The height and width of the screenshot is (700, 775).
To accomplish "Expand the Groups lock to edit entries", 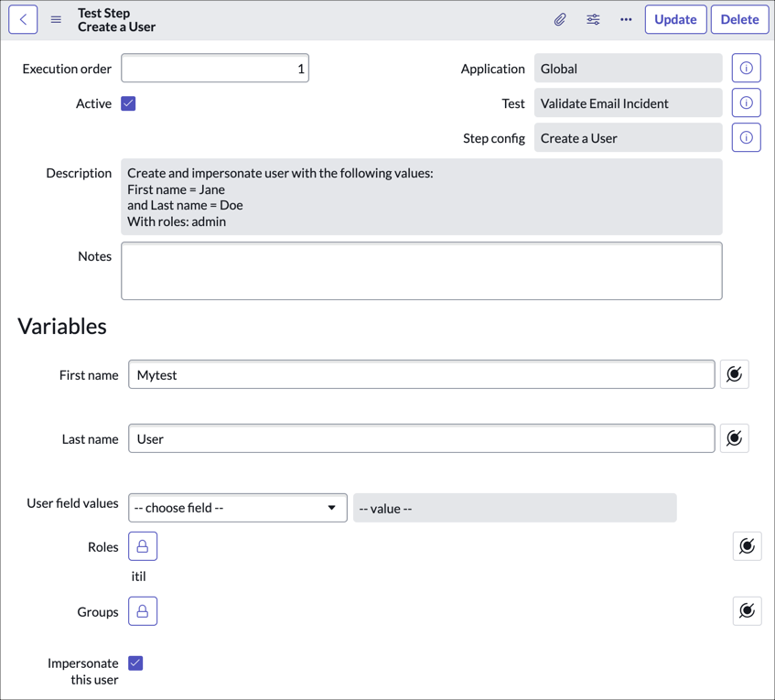I will click(142, 610).
